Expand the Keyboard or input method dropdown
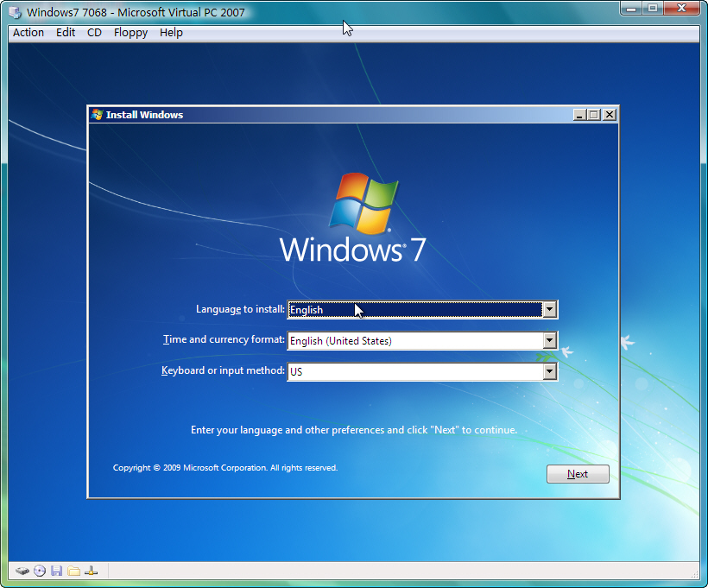This screenshot has width=708, height=588. tap(549, 371)
